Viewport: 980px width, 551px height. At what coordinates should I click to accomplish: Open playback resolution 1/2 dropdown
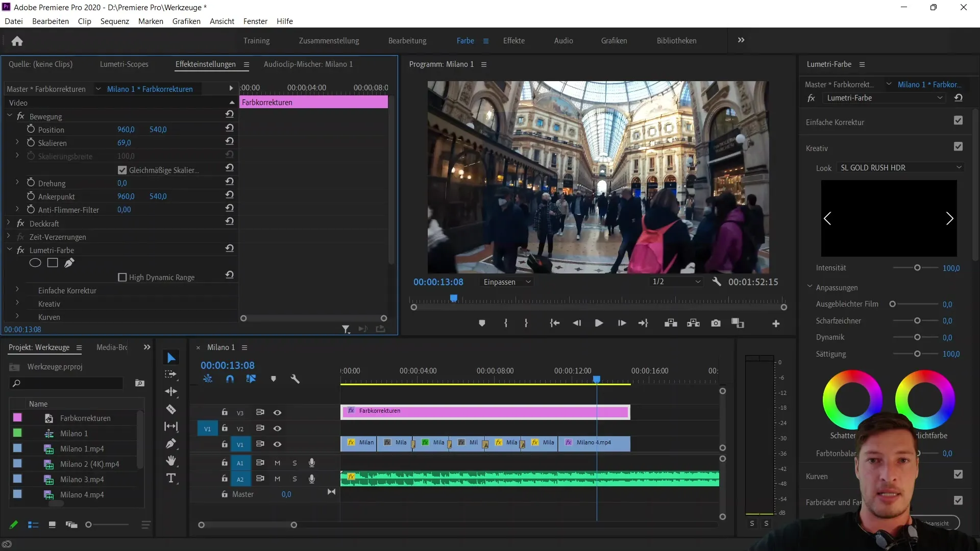[676, 282]
